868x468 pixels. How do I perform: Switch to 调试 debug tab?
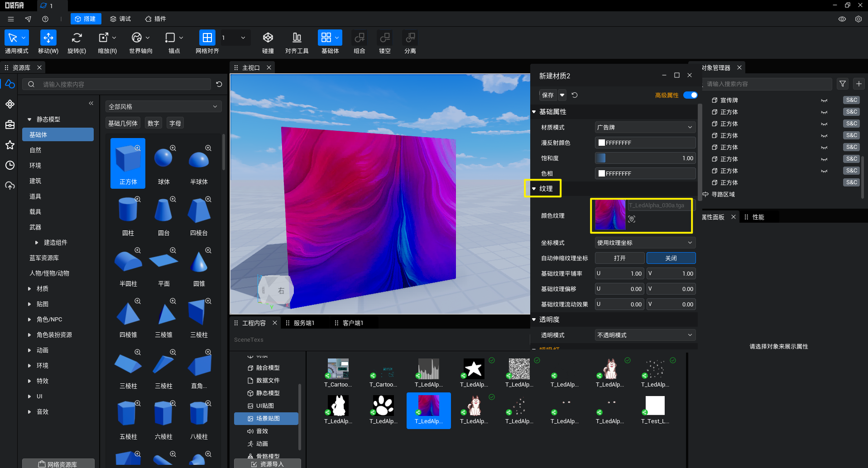pos(120,19)
